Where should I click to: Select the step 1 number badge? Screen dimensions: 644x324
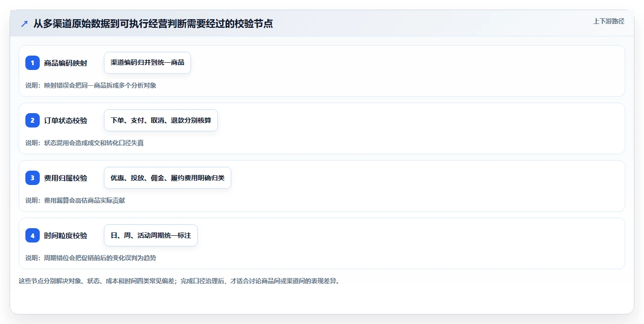pos(33,63)
